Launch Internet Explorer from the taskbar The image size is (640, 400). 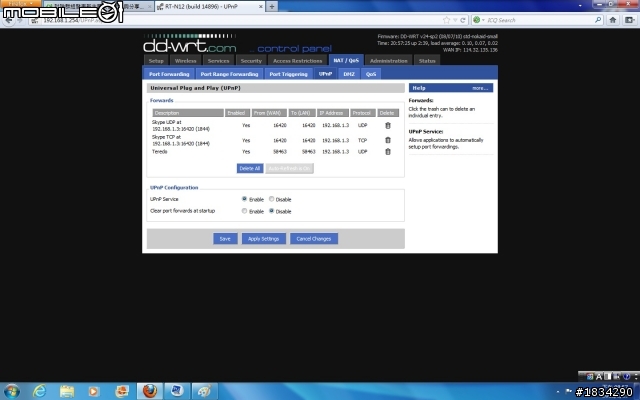tap(39, 391)
